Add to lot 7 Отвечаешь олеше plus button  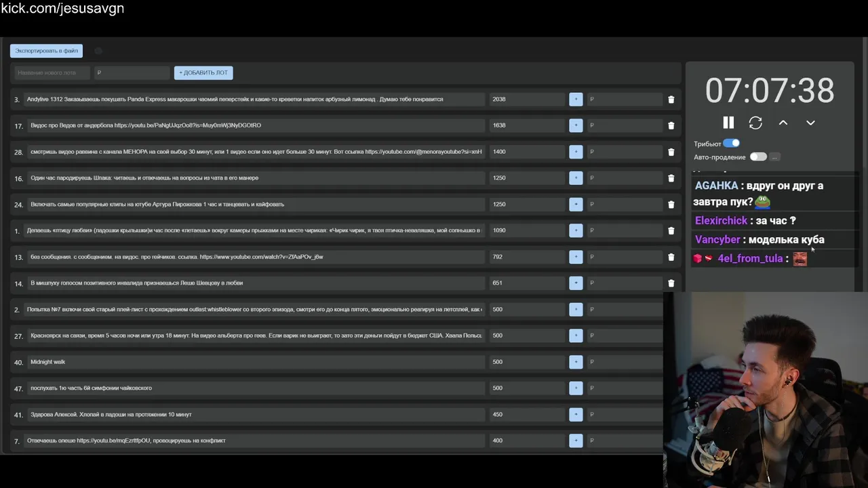[x=576, y=441]
